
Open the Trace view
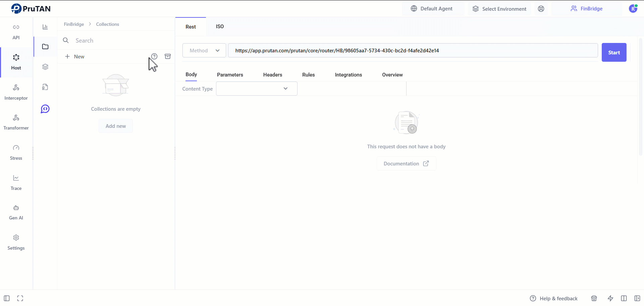coord(16,182)
